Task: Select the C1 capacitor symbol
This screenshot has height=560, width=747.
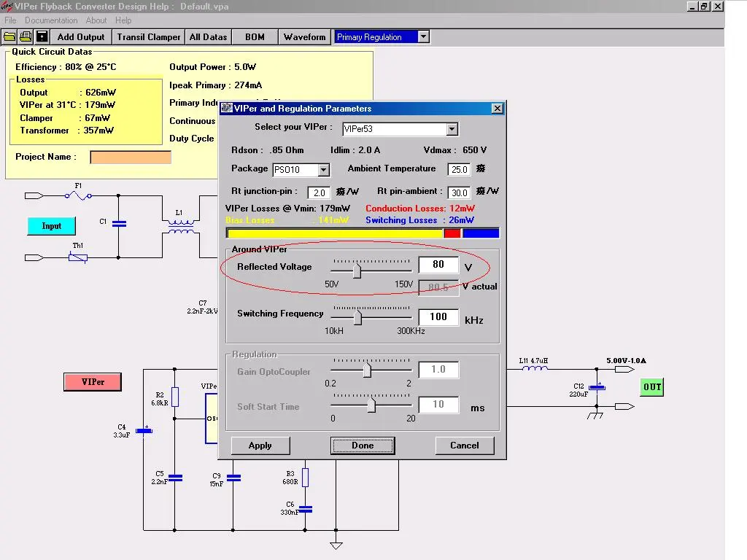Action: 119,223
